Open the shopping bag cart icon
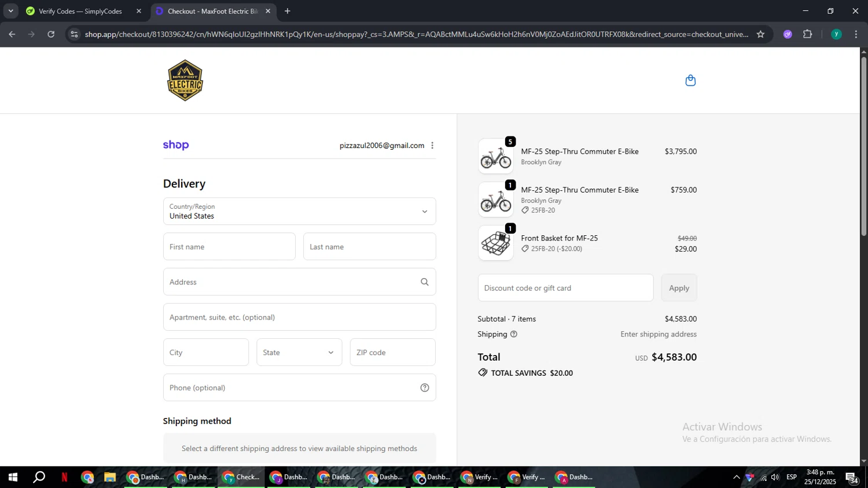 pos(690,80)
